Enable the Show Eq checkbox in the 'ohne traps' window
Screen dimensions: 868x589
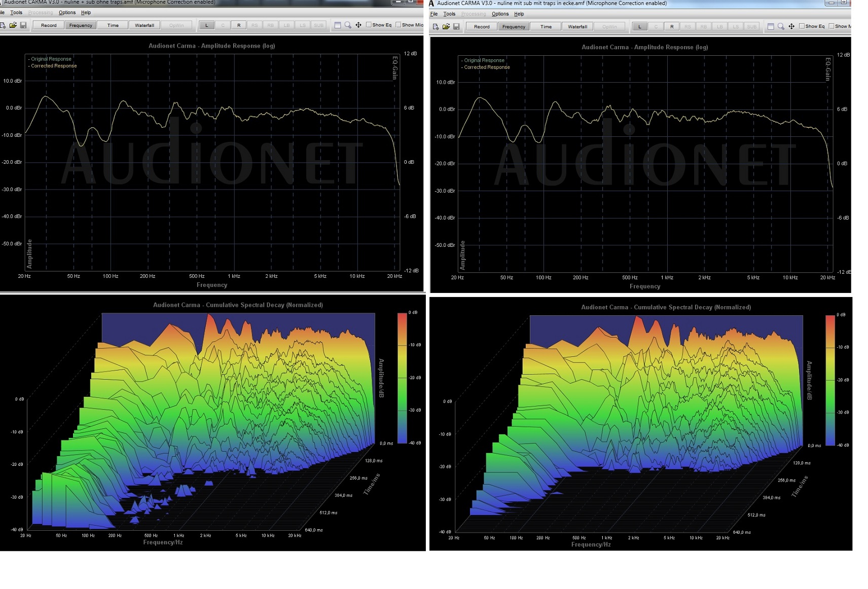369,25
